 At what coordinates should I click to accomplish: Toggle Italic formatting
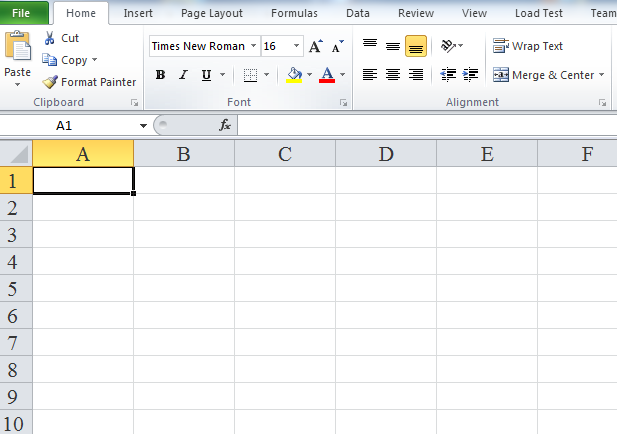183,75
